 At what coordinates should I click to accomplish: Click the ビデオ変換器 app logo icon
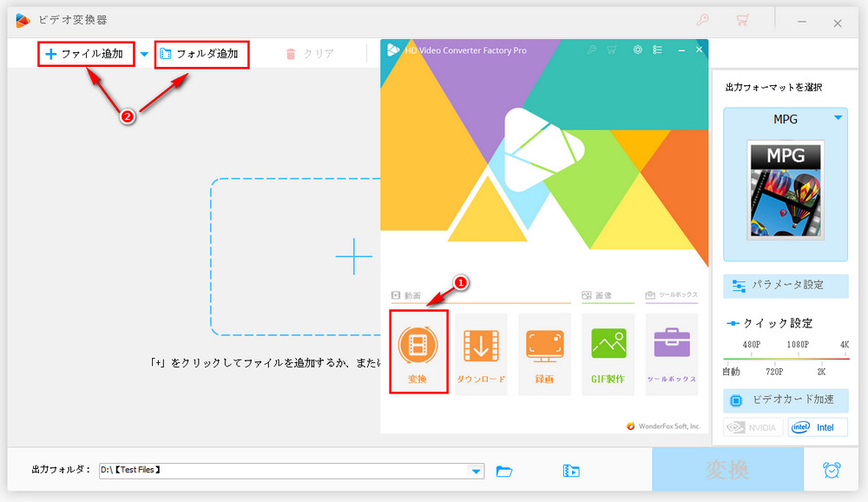coord(23,21)
